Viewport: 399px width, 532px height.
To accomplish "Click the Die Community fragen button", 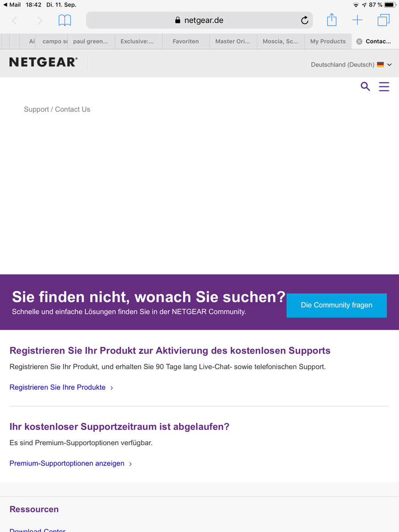I will (x=337, y=305).
